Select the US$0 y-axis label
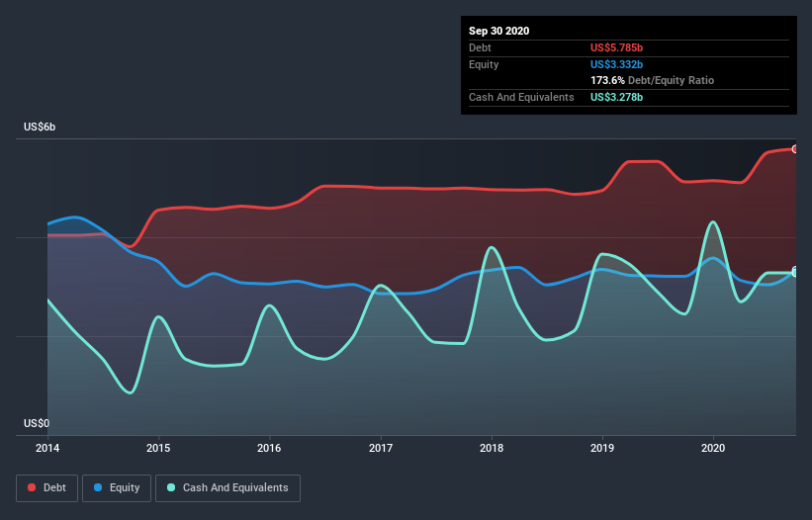The width and height of the screenshot is (812, 520). (37, 423)
